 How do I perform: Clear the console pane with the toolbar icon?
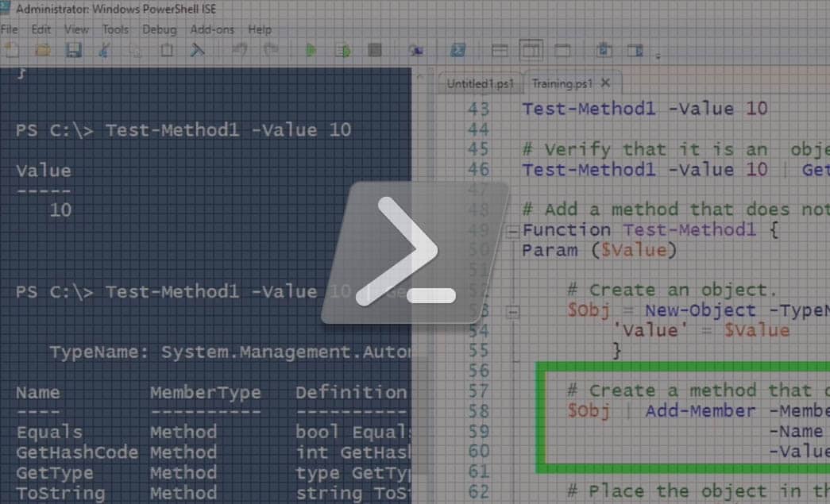click(x=197, y=51)
